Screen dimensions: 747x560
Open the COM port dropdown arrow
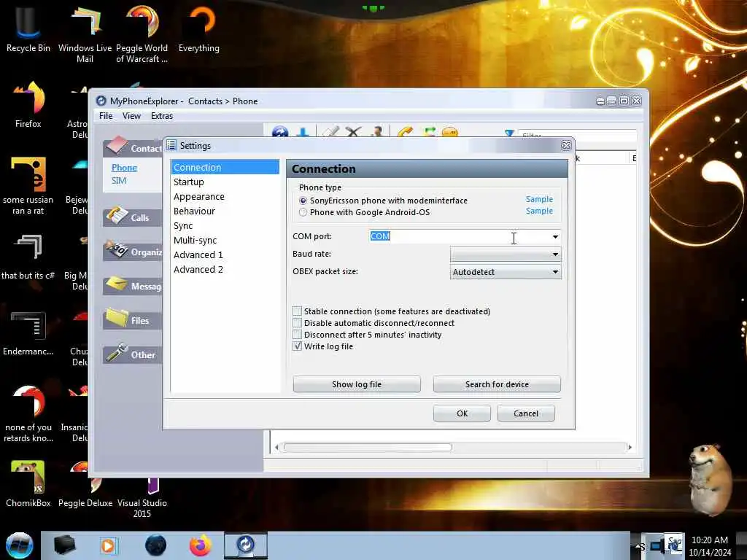click(555, 237)
